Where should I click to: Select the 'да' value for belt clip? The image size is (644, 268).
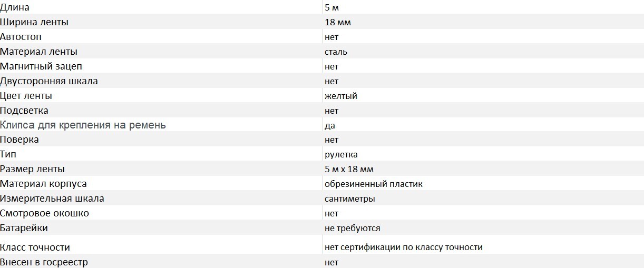coord(330,125)
